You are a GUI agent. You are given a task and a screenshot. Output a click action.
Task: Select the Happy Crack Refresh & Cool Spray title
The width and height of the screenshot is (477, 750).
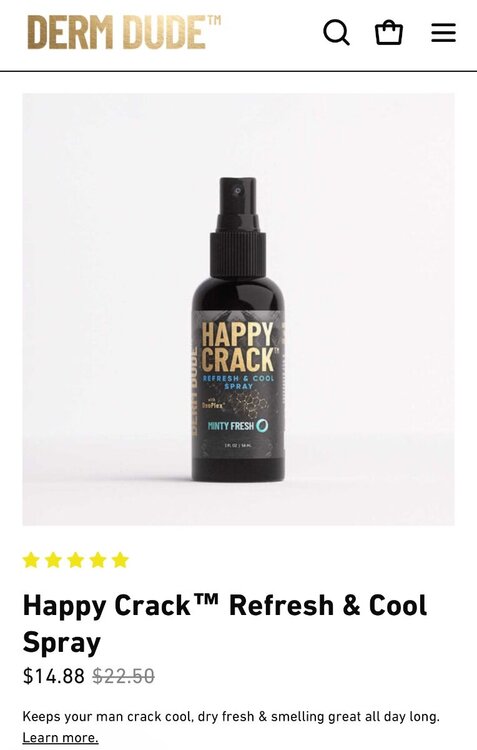click(225, 623)
